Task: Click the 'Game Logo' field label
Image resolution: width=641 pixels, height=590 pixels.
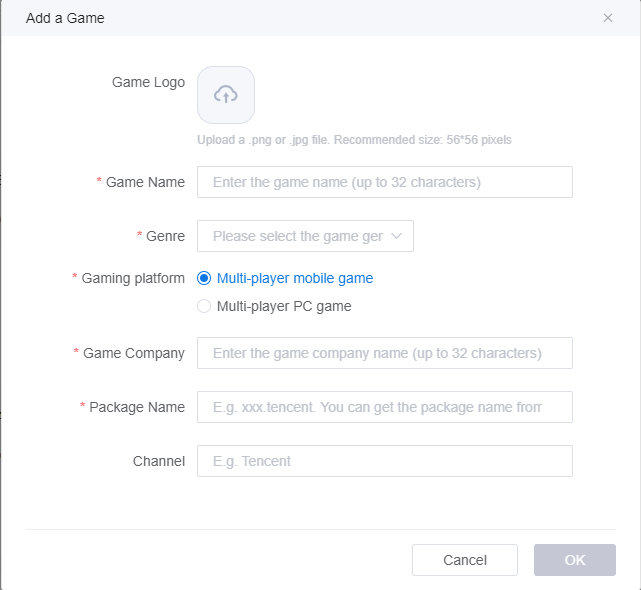Action: point(148,82)
